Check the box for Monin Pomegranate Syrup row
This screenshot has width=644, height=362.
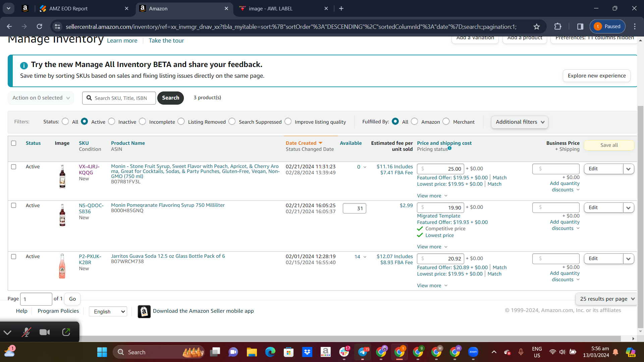tap(13, 205)
